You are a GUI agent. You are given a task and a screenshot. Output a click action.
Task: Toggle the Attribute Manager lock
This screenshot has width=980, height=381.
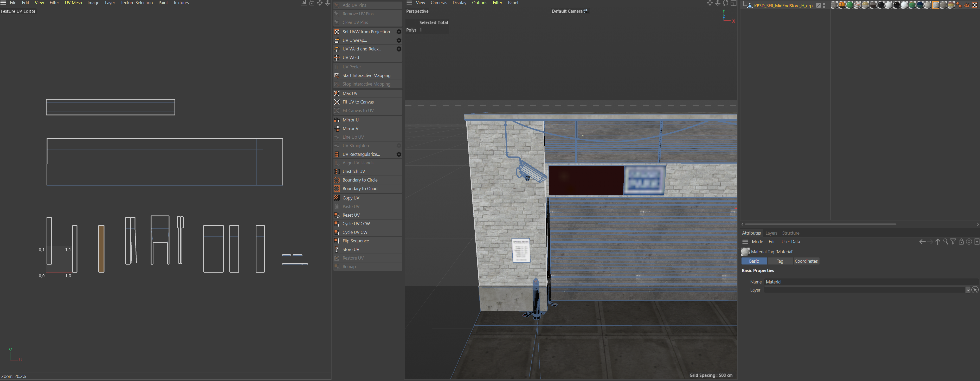961,242
